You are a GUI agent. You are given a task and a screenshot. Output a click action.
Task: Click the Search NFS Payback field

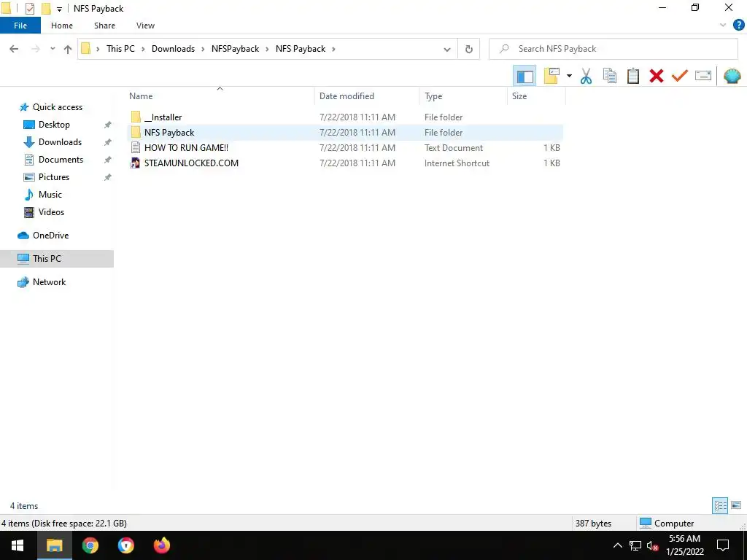click(x=613, y=49)
